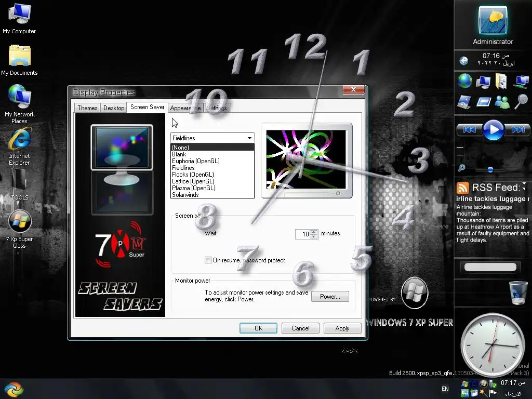Screen dimensions: 532x399
Task: Choose Euphoria (OpenGL) screen saver
Action: [212, 161]
